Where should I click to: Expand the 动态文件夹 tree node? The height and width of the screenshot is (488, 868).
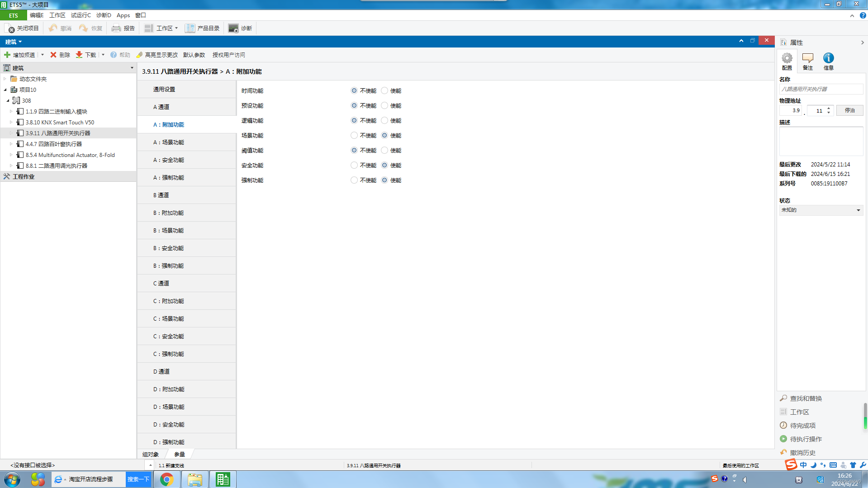pos(5,79)
